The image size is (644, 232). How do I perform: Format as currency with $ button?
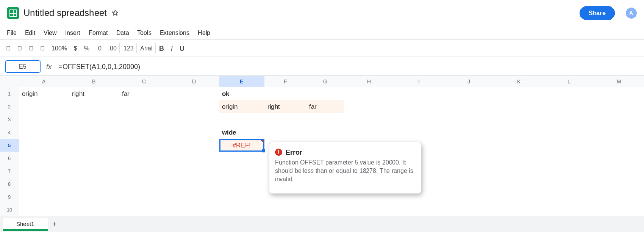tap(75, 49)
